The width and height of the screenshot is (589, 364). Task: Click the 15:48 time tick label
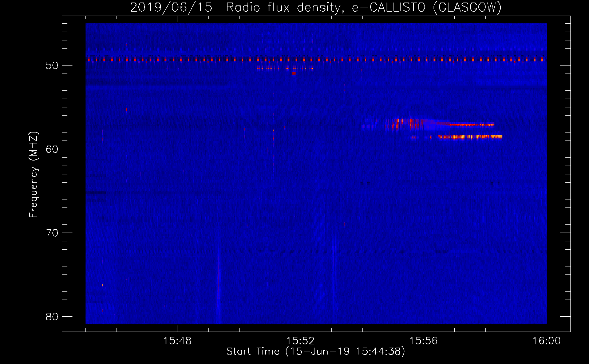(178, 341)
